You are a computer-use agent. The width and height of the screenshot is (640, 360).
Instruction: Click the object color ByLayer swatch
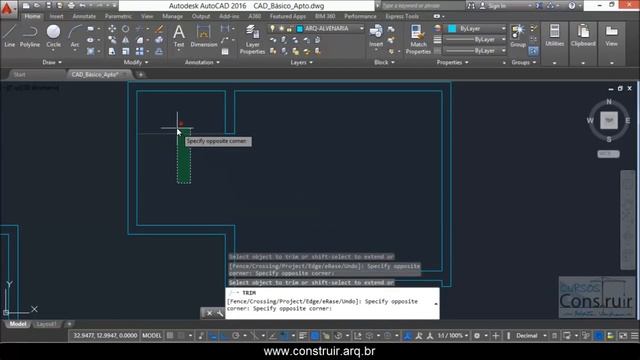452,29
